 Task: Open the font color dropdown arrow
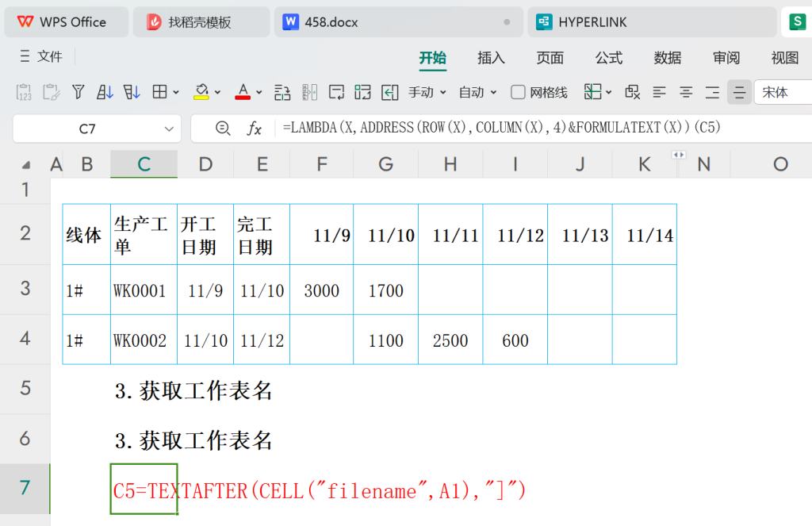259,93
